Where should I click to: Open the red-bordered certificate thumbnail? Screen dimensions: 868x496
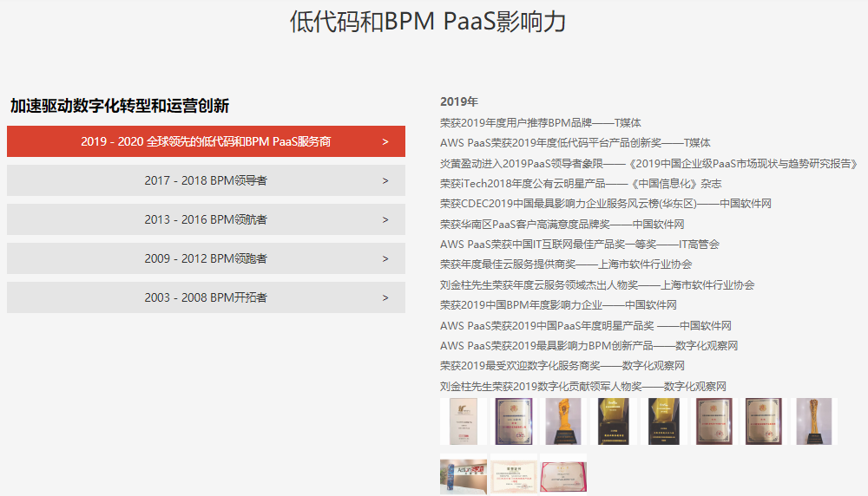click(x=563, y=475)
